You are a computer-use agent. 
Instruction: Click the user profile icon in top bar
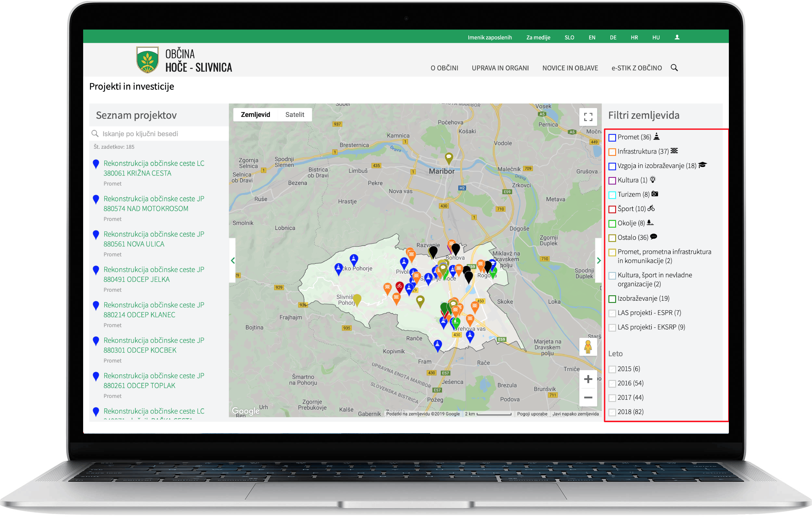677,37
